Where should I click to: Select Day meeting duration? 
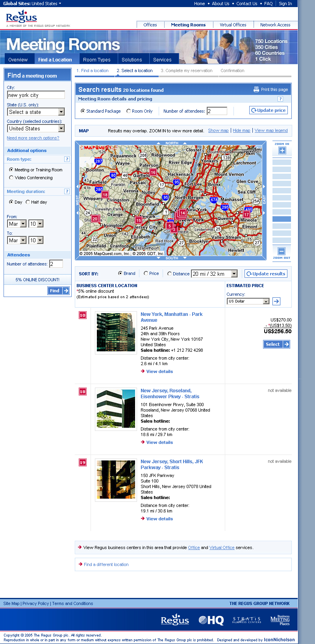(x=11, y=202)
